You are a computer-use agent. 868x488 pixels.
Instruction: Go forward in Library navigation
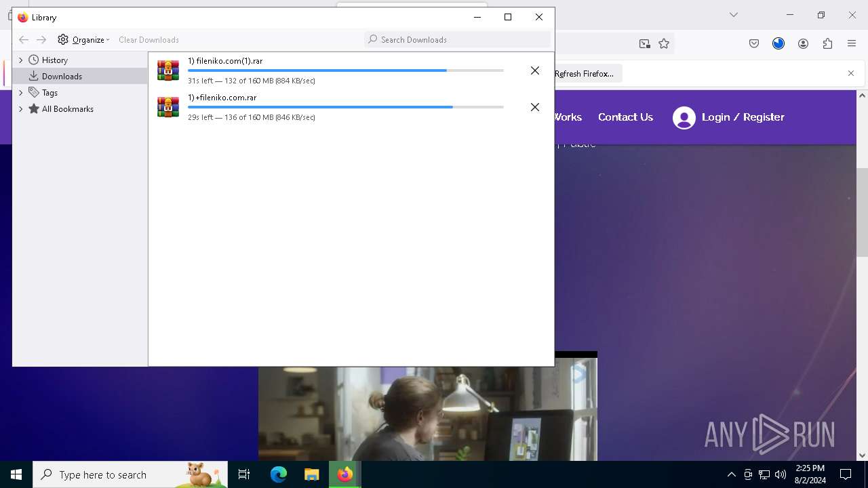tap(41, 40)
